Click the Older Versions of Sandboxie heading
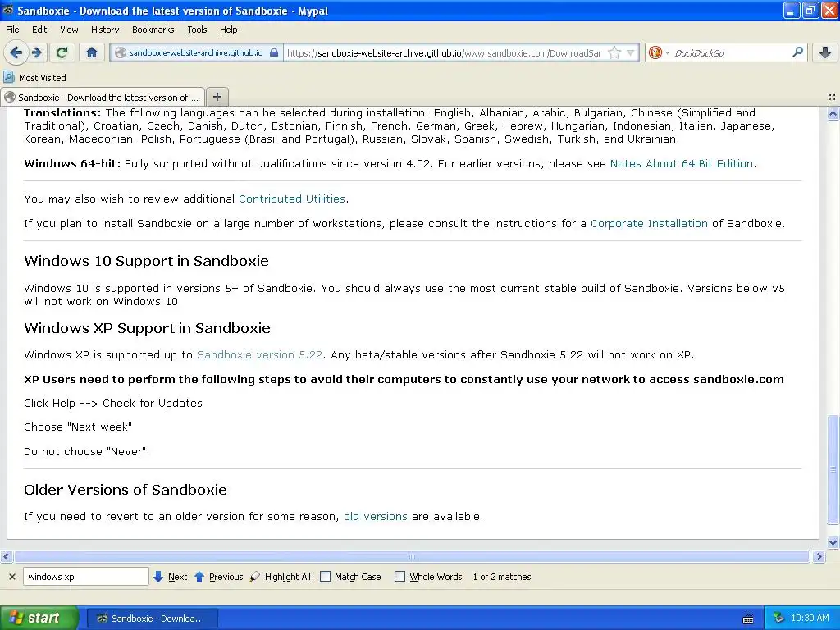The height and width of the screenshot is (630, 840). pos(126,490)
